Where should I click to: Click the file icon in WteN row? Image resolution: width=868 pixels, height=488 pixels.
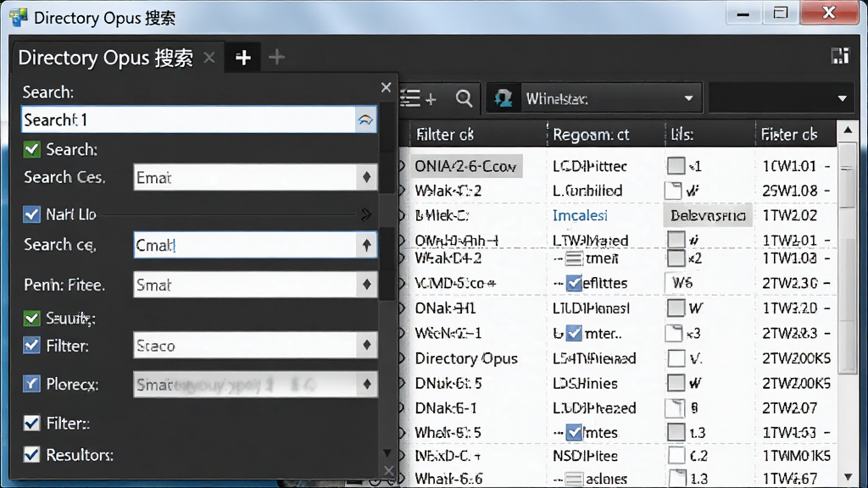pos(673,333)
